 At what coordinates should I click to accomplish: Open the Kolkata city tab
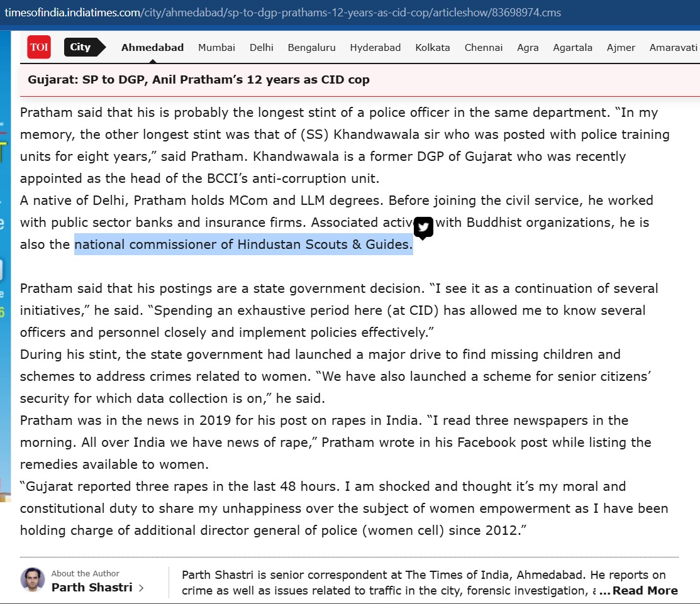(x=433, y=47)
